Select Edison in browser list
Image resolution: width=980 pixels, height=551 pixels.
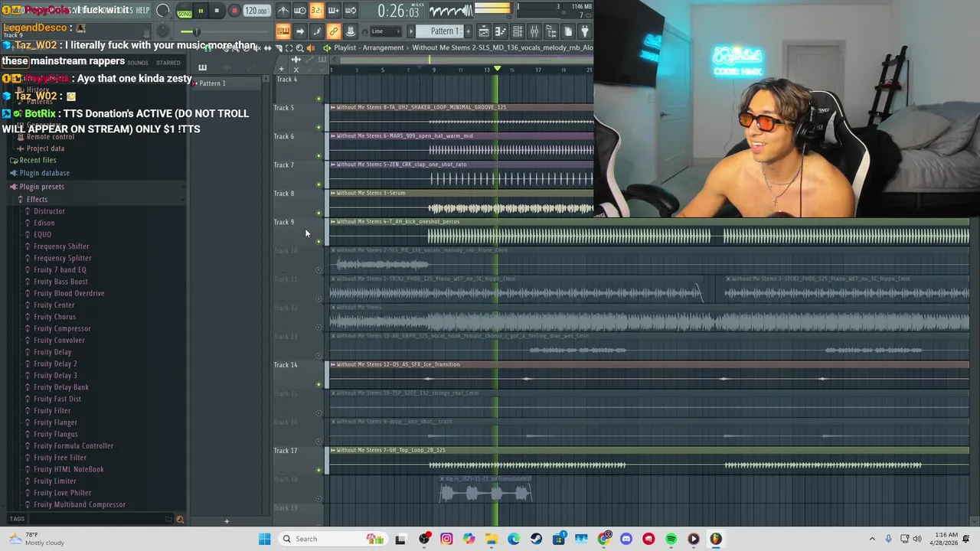tap(44, 223)
